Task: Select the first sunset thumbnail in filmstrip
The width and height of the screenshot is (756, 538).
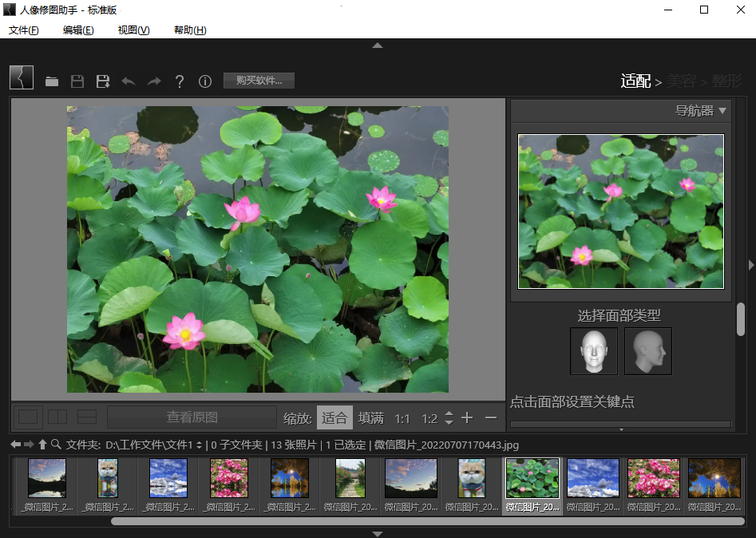Action: click(47, 478)
